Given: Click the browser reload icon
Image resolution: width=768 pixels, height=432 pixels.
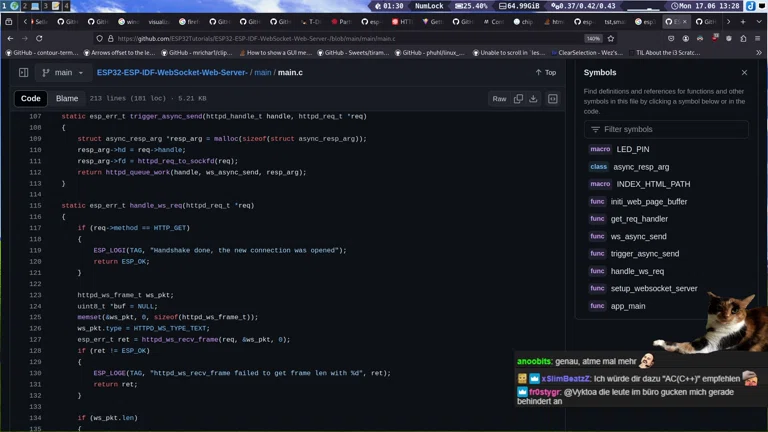Looking at the screenshot, I should pos(39,39).
